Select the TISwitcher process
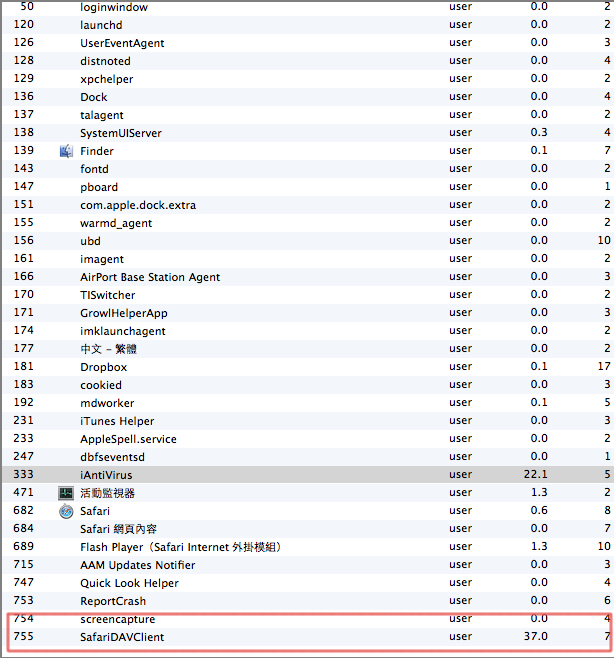Screen dimensions: 614x658 108,295
